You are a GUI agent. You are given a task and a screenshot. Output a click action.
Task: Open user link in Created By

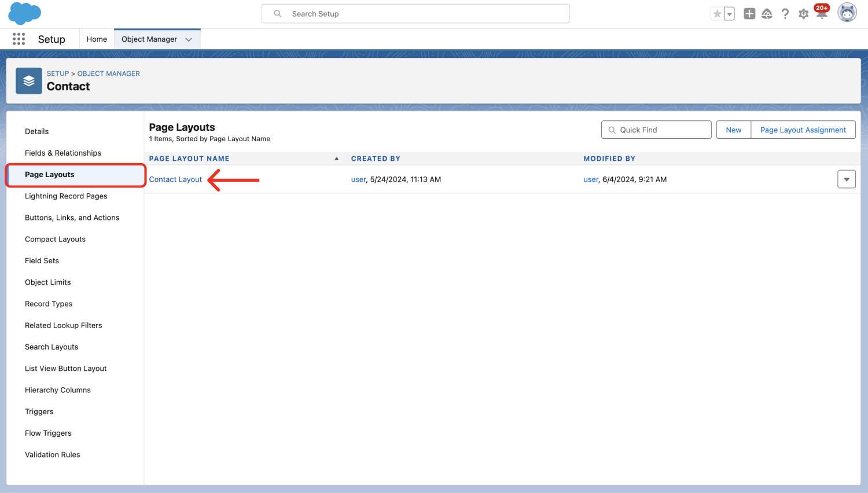point(359,179)
